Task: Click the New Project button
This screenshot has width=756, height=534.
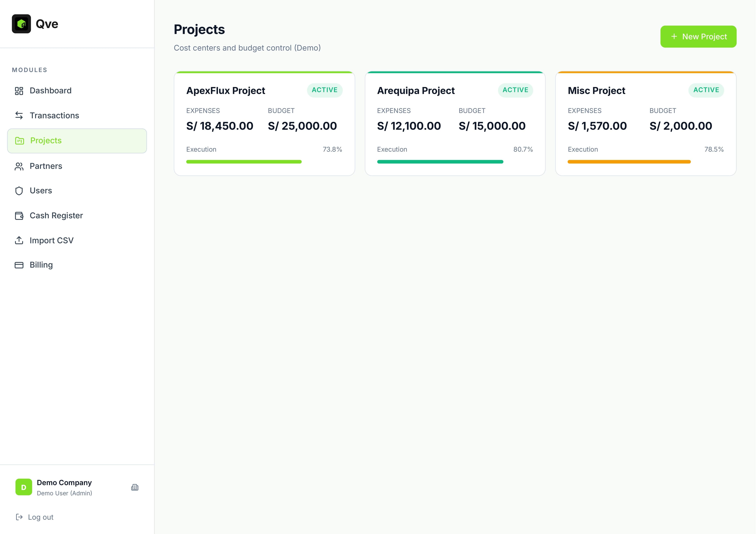Action: (x=698, y=37)
